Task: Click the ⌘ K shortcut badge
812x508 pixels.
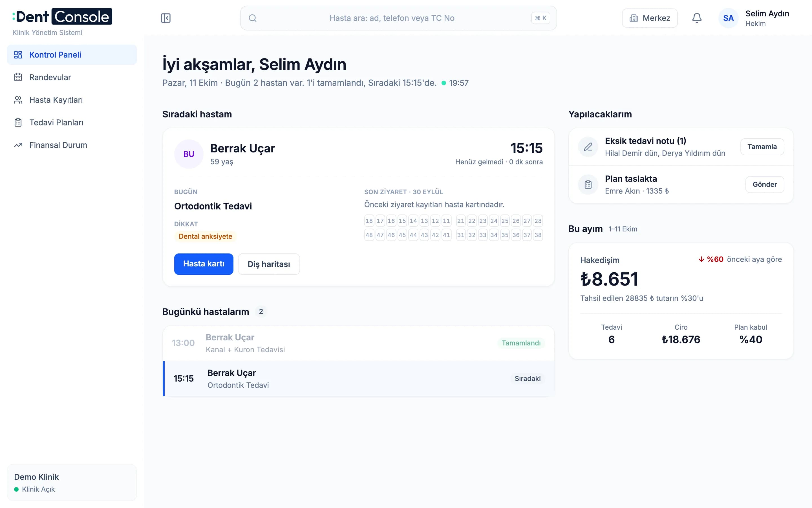Action: click(x=540, y=18)
